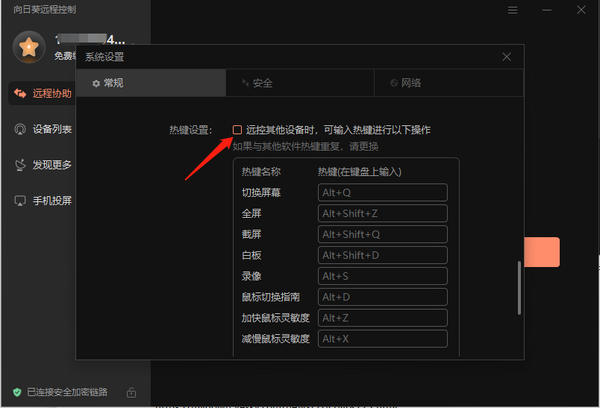Click the 切换屏幕 hotkey field Alt+Q
The height and width of the screenshot is (408, 600).
(383, 193)
